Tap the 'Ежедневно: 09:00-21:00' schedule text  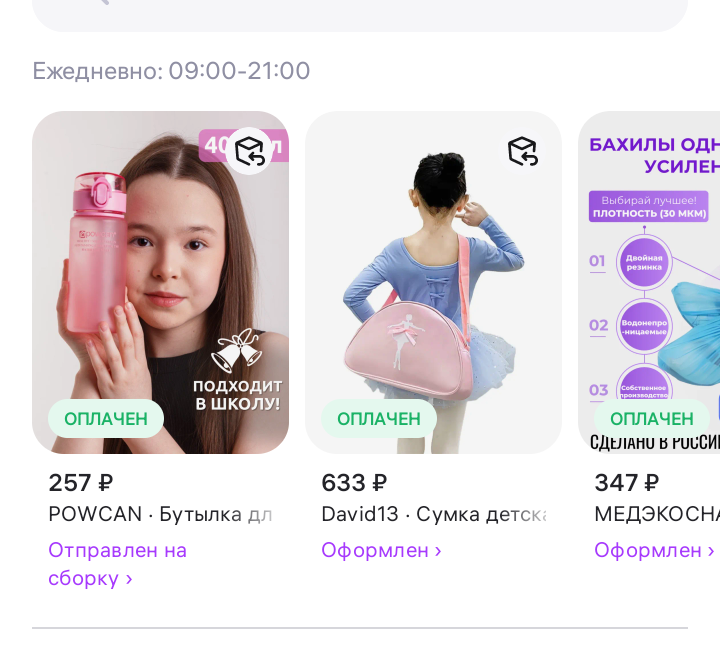point(171,71)
